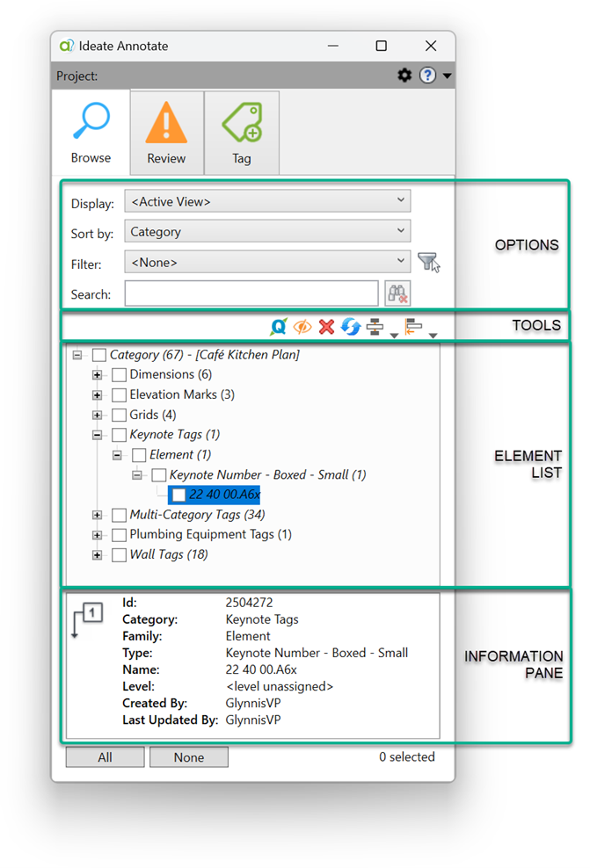Close the Ideate Annotate window
Screen dimensions: 590x868
coord(431,46)
